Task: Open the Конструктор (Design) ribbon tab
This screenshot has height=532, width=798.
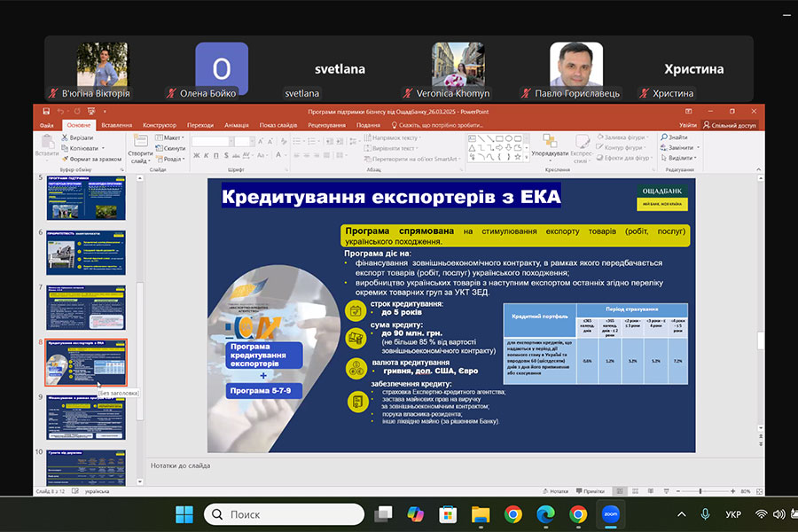Action: (160, 125)
